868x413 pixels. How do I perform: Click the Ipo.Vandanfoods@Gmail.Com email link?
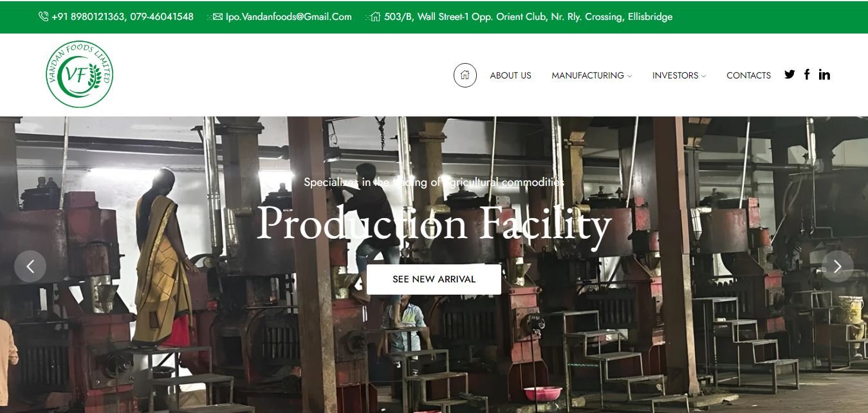point(289,17)
